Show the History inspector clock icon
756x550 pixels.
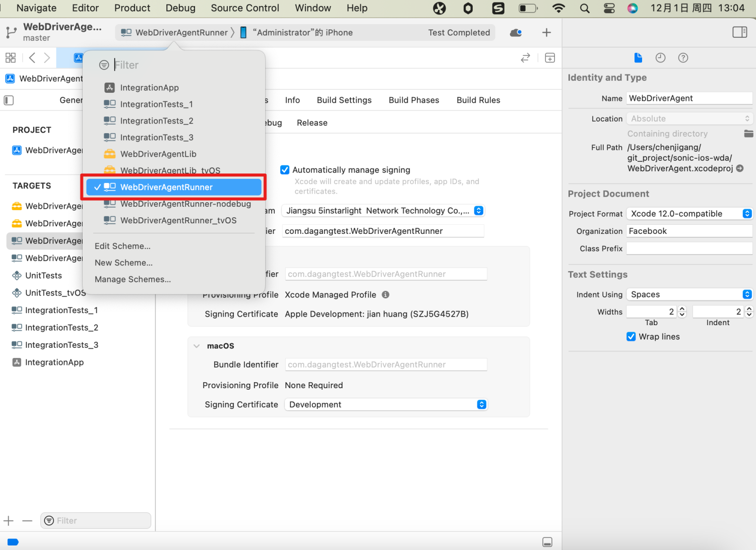click(660, 58)
